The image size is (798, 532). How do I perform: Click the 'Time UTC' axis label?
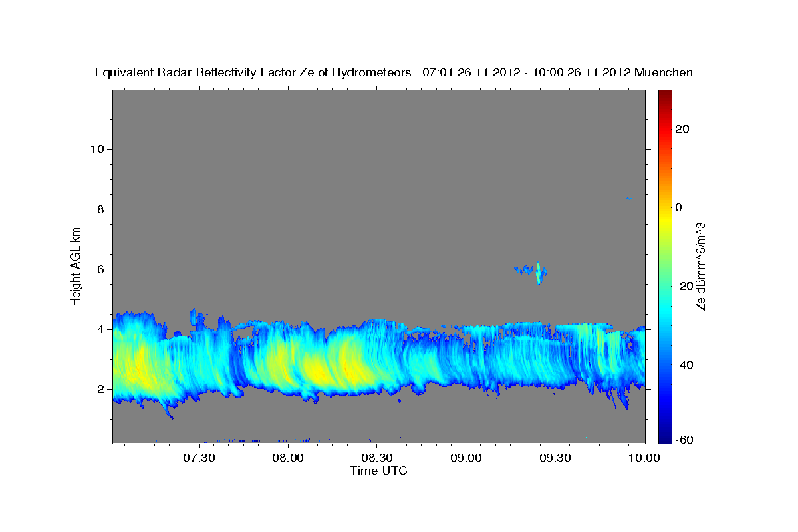click(378, 471)
